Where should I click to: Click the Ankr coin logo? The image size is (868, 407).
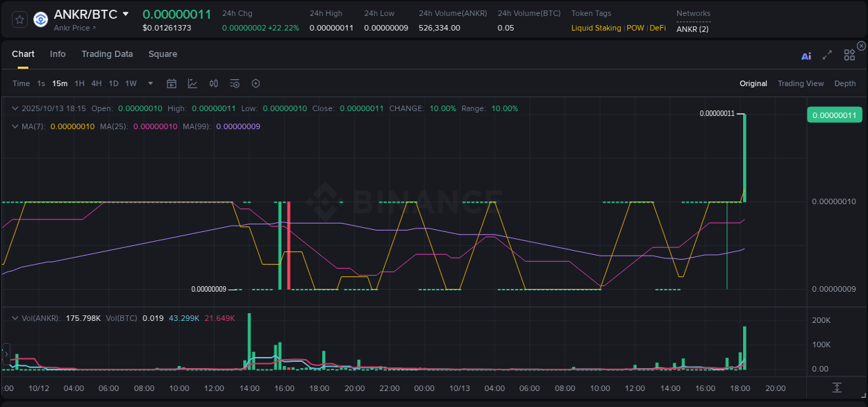(x=40, y=19)
